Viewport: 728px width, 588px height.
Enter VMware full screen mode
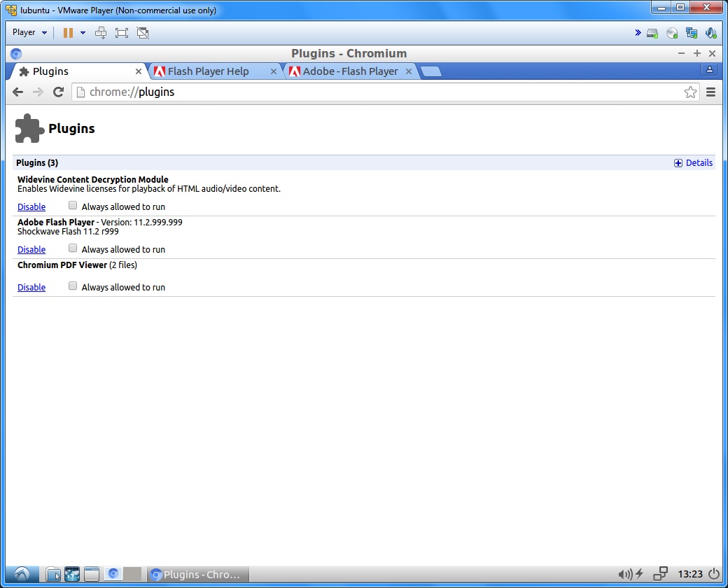122,32
